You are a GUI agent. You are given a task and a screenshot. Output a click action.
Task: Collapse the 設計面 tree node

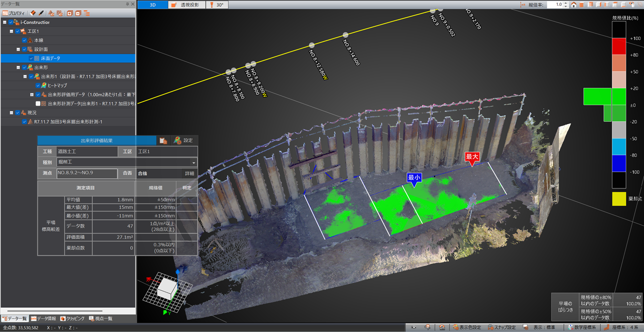(18, 49)
